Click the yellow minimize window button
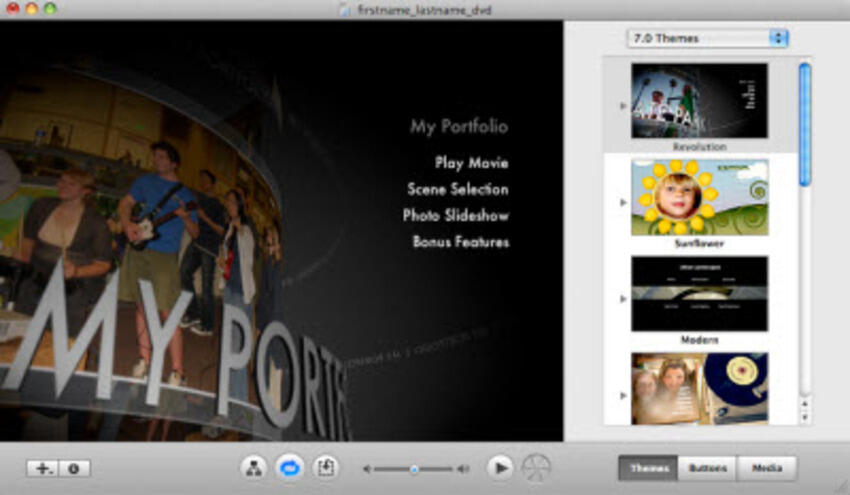 pyautogui.click(x=31, y=8)
